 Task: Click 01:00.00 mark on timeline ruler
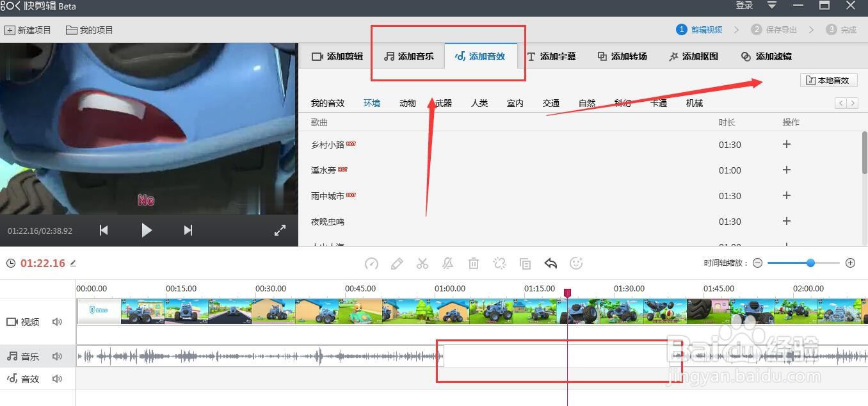[x=450, y=289]
